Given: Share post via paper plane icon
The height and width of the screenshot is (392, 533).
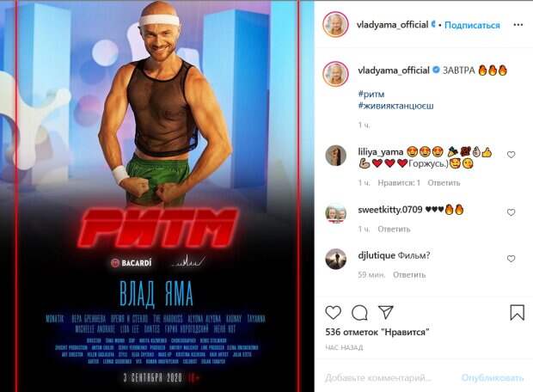Looking at the screenshot, I should [386, 312].
